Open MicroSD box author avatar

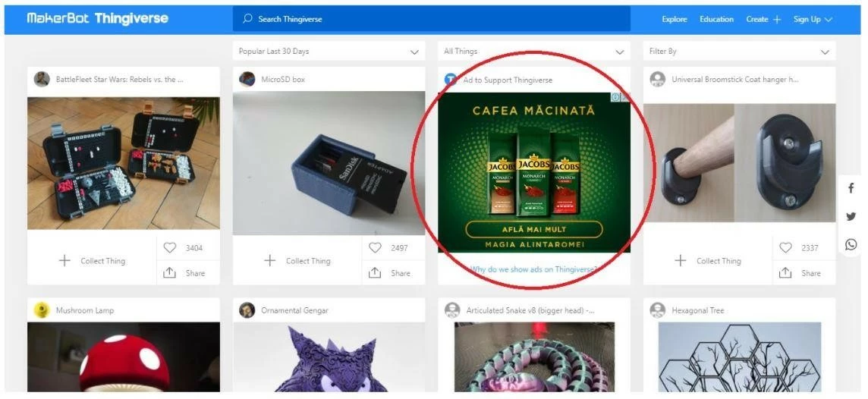click(247, 79)
